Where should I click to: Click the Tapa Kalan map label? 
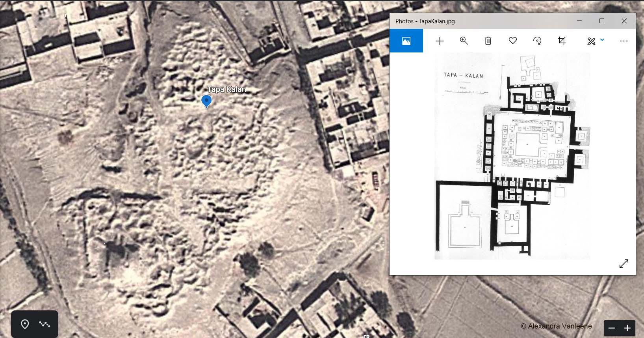tap(226, 90)
